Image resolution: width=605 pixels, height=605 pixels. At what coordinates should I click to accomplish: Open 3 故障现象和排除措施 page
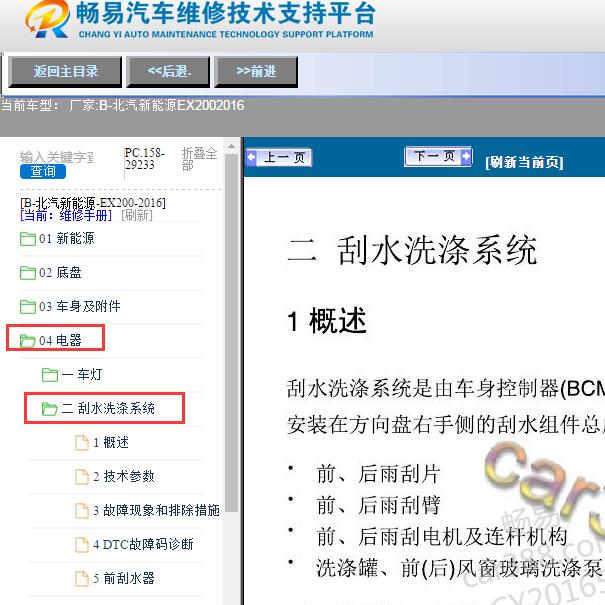[x=156, y=510]
